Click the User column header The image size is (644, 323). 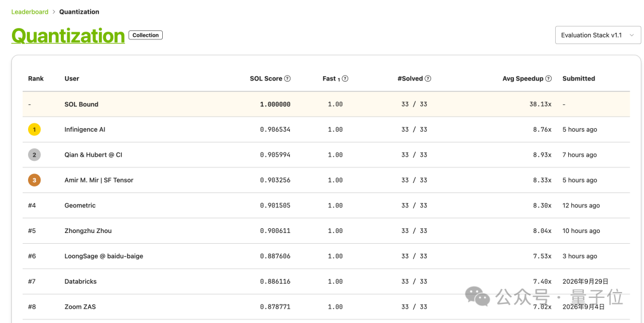(x=72, y=79)
